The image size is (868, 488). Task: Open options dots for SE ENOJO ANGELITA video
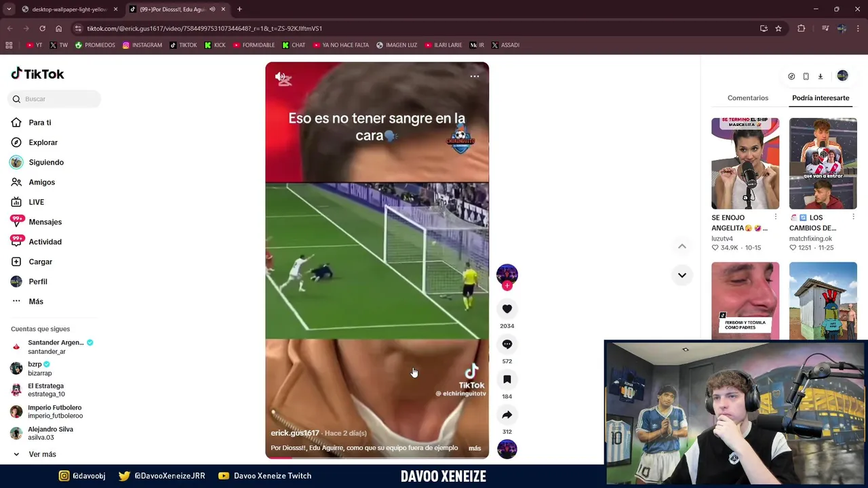click(775, 217)
